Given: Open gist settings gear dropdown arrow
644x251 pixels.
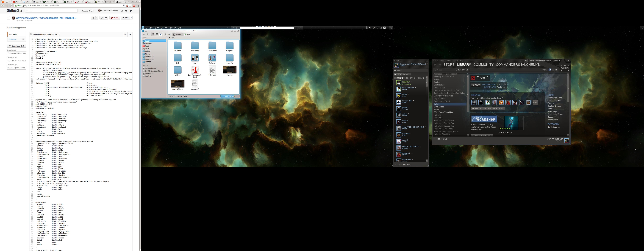Looking at the screenshot, I should click(97, 18).
